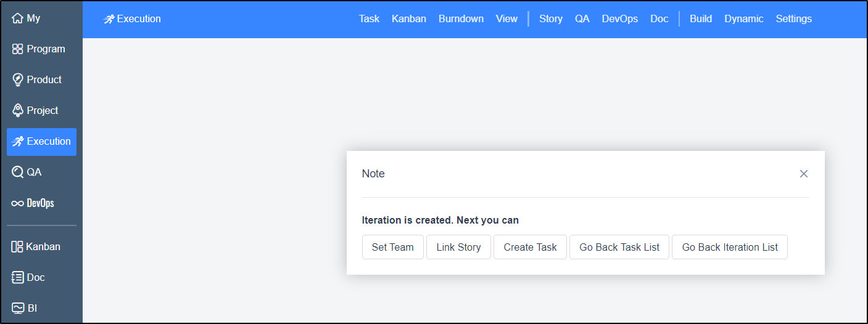Click the Kanban board icon
Viewport: 868px width, 324px height.
click(17, 247)
